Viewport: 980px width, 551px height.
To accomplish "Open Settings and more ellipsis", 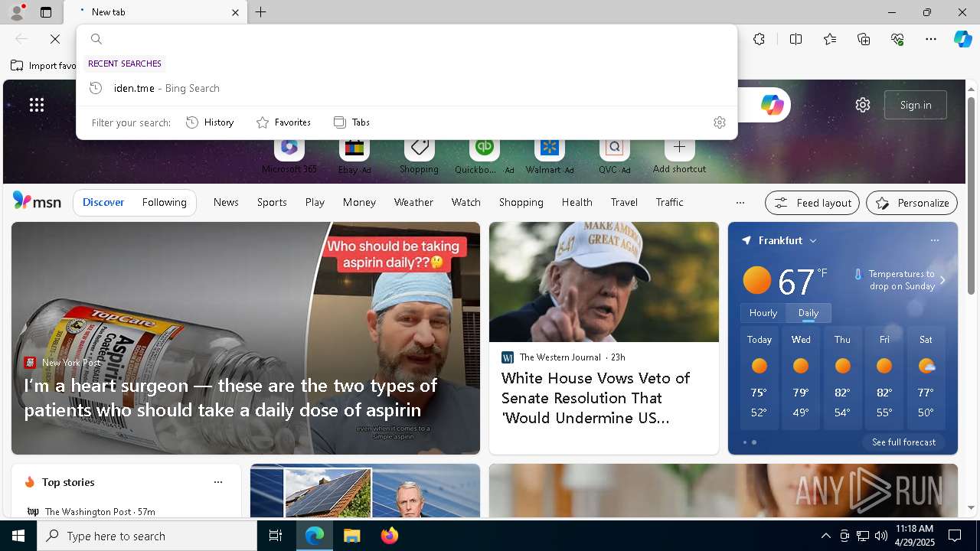I will pyautogui.click(x=931, y=39).
